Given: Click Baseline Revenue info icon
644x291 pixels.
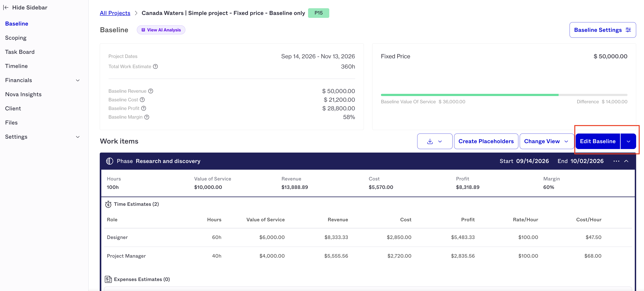Looking at the screenshot, I should 151,91.
